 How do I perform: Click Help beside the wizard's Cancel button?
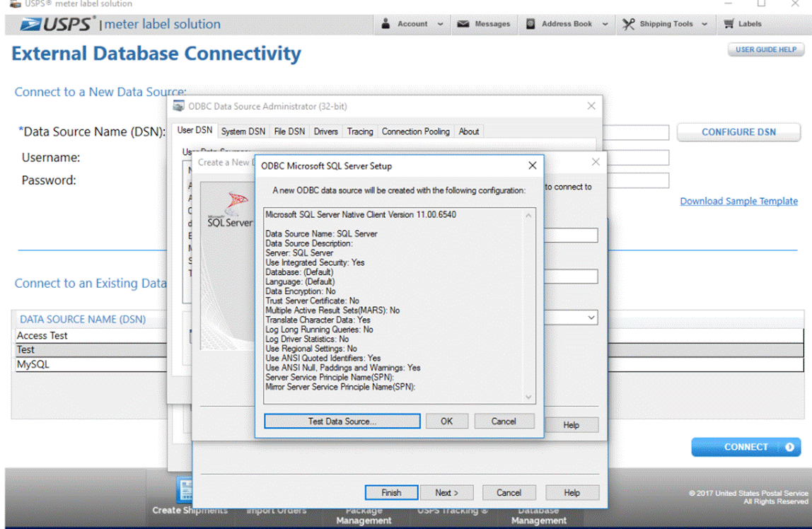[572, 493]
